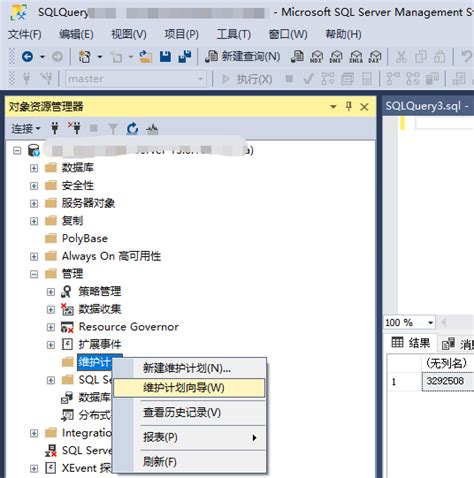Click the paste icon in toolbar
474x478 pixels.
440,57
